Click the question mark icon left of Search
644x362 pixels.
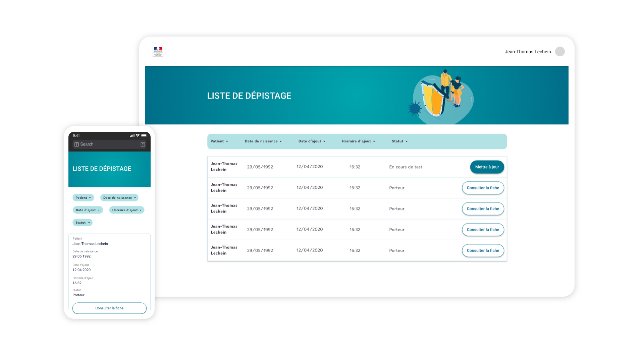coord(76,144)
